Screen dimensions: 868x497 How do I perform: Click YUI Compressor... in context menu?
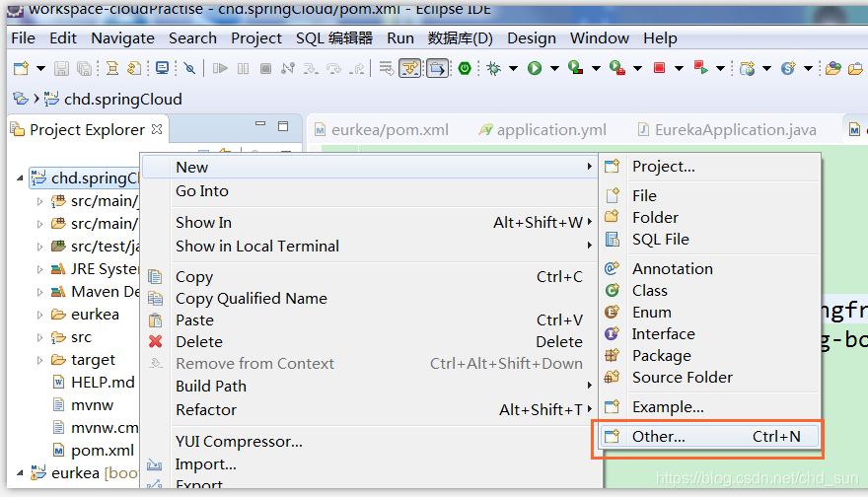point(370,442)
